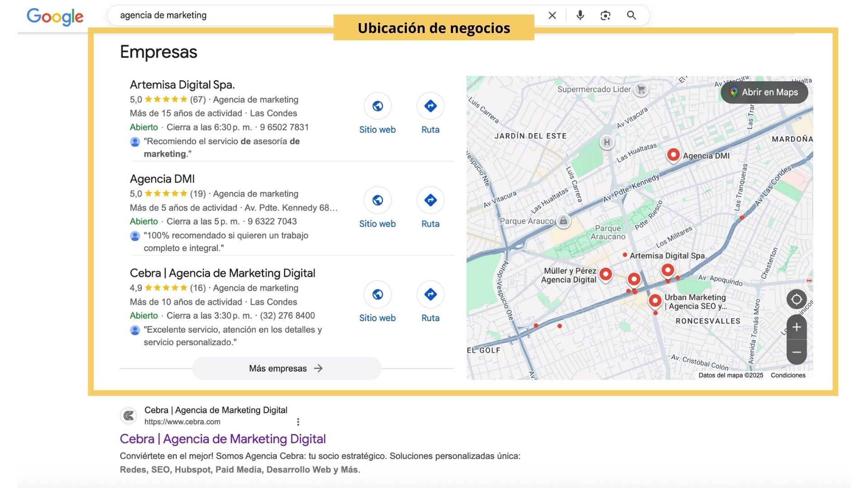Click the Más empresas button
This screenshot has height=488, width=868.
tap(287, 368)
